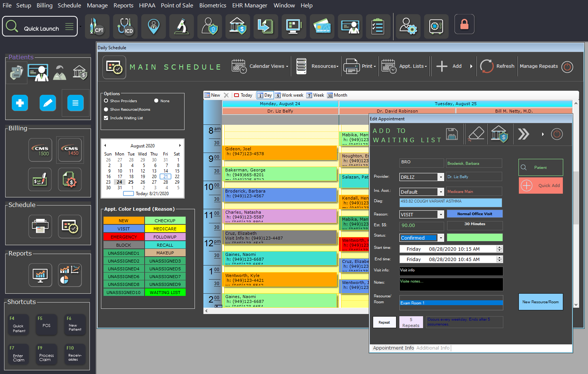Click the microscope lab icon
Viewport: 588px width, 374px height.
[x=182, y=26]
